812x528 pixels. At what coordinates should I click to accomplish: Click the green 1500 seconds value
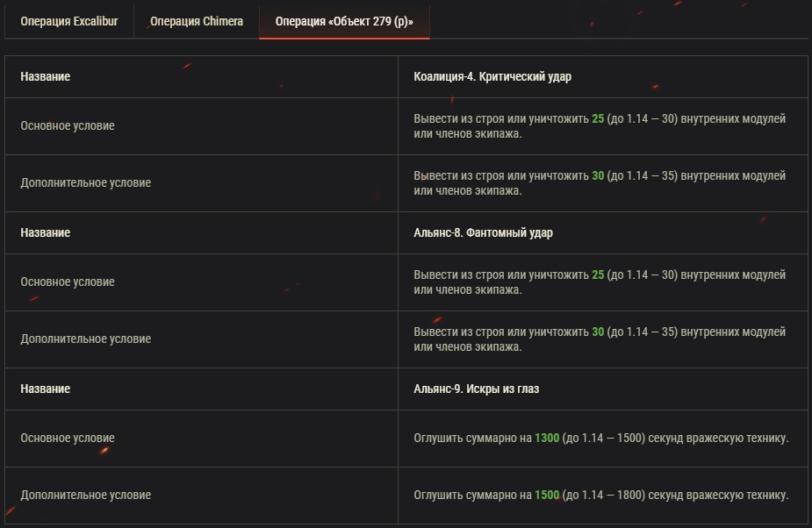547,495
